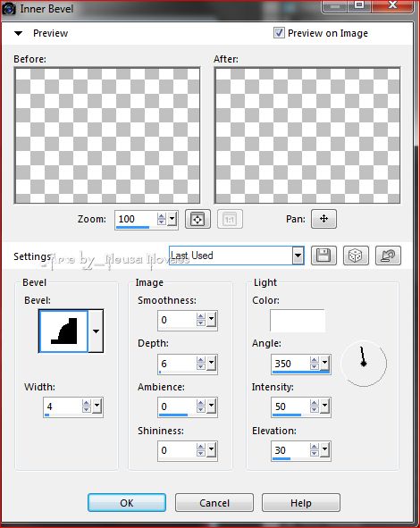Click the OK button
This screenshot has width=420, height=528.
tap(127, 503)
